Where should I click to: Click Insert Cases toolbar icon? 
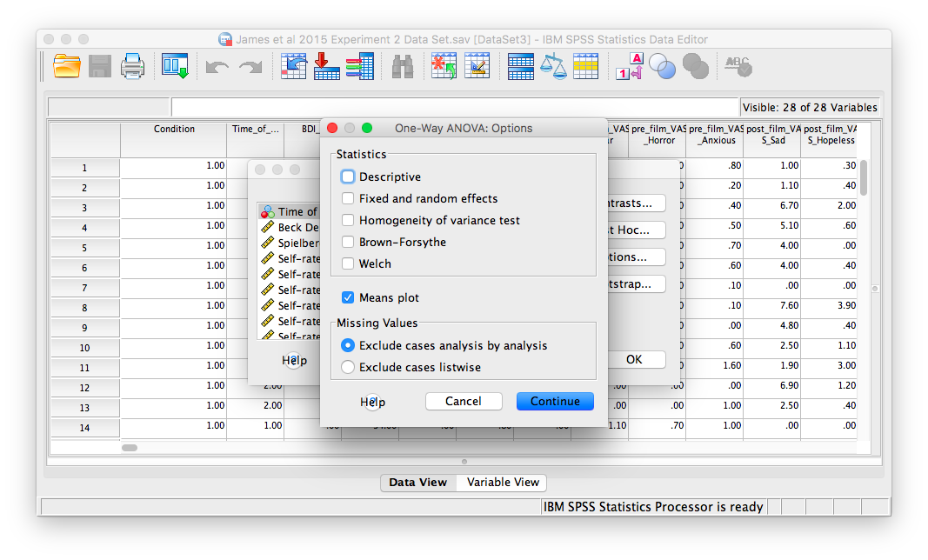pos(444,66)
